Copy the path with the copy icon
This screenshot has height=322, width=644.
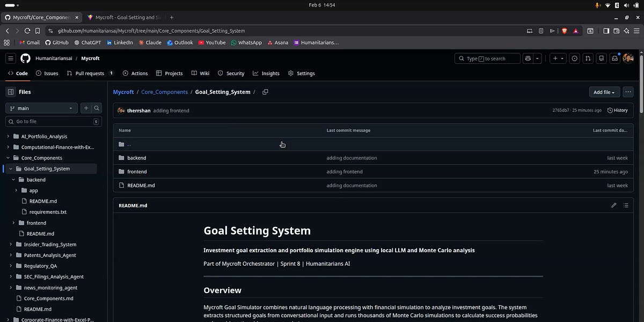[x=265, y=92]
